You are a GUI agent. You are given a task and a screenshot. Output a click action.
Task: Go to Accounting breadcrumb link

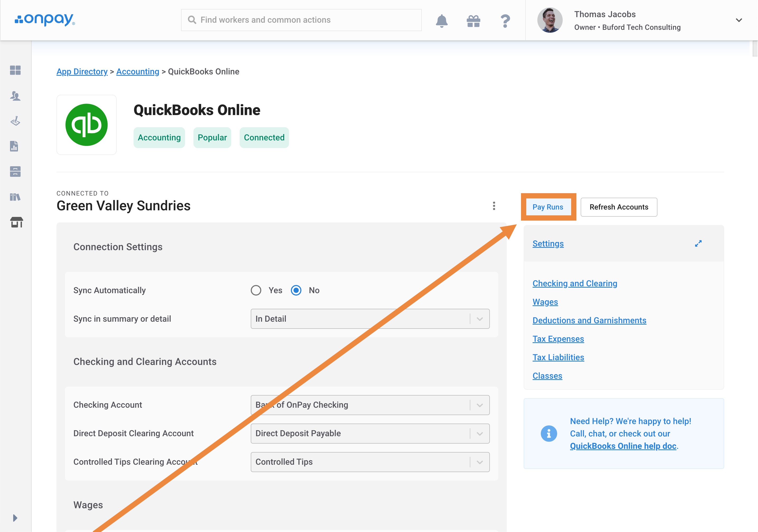(x=138, y=72)
